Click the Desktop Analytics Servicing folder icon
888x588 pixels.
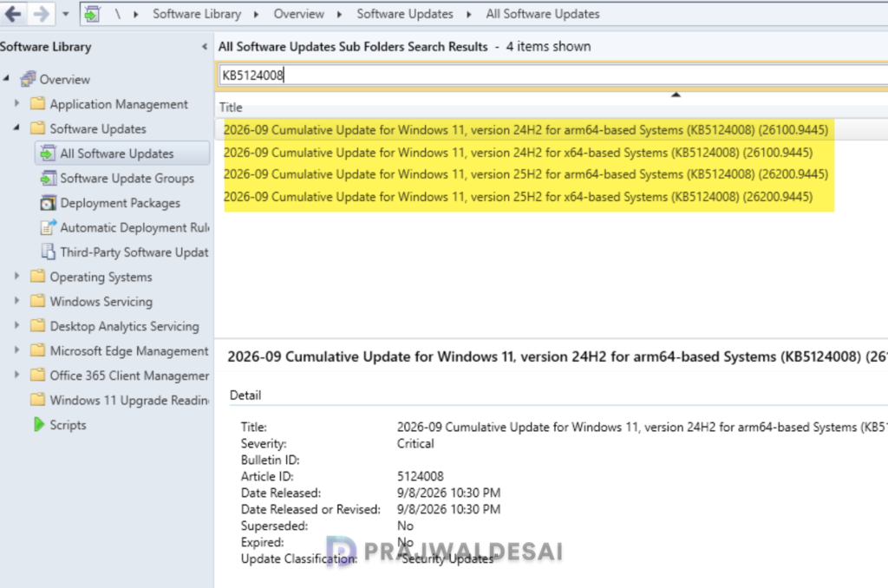(38, 325)
